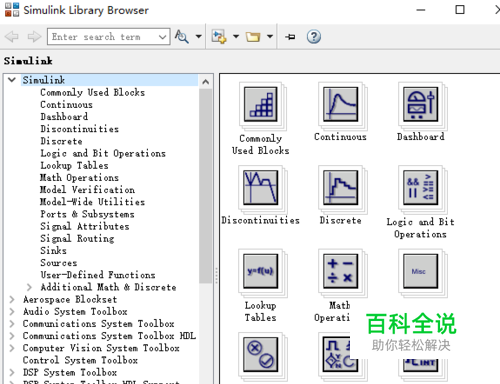Open the Discontinuities library icon

point(261,188)
